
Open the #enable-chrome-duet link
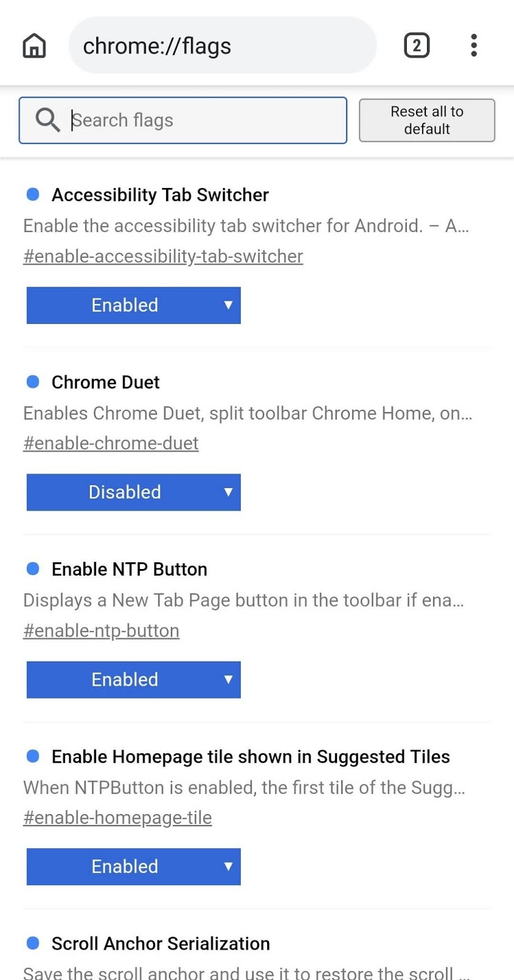(x=110, y=443)
